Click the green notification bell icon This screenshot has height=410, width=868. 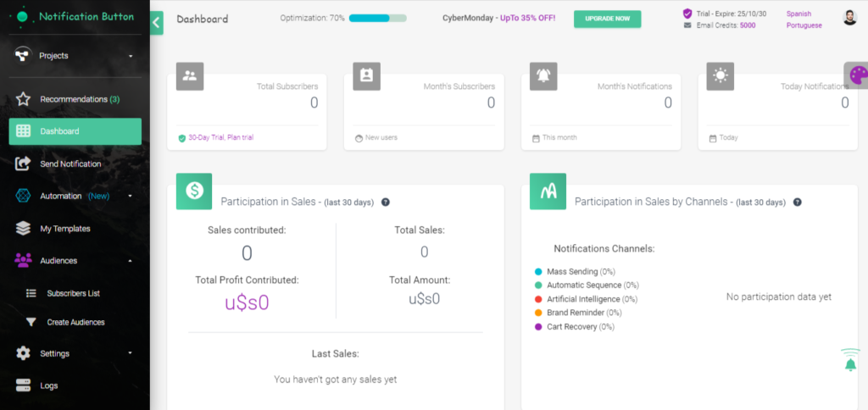(x=850, y=361)
